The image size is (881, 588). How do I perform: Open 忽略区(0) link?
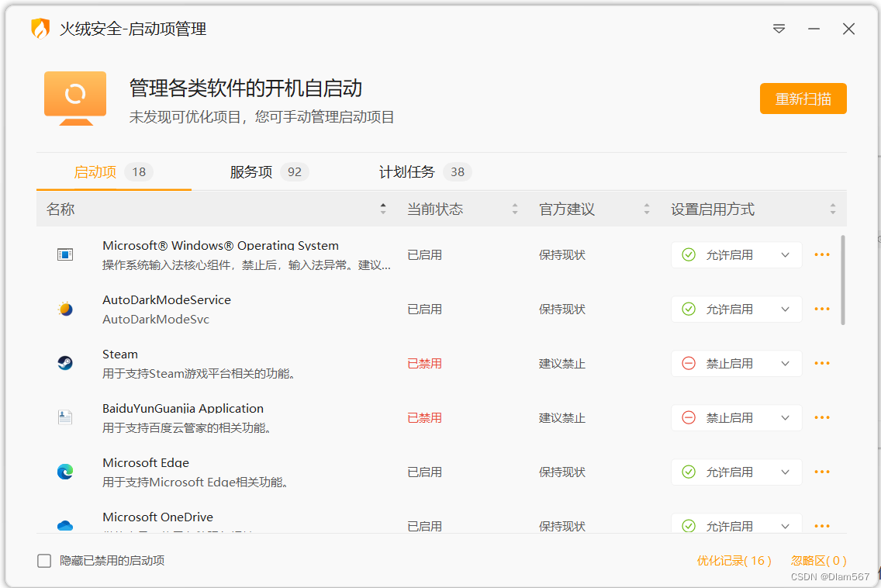(x=819, y=560)
